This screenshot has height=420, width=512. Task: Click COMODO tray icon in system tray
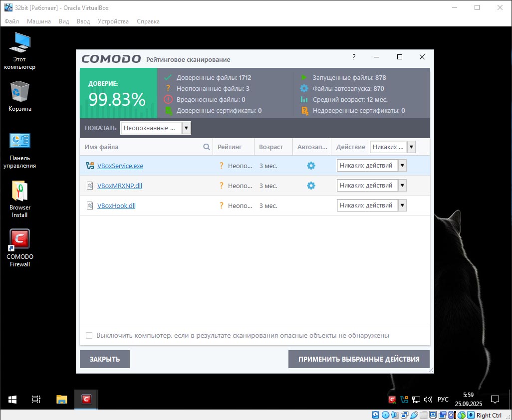[392, 399]
